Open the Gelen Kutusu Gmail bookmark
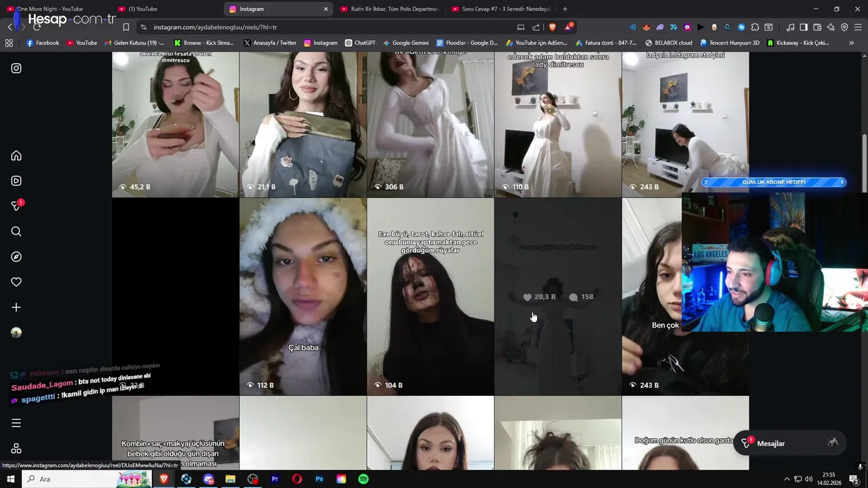This screenshot has height=488, width=868. (x=134, y=43)
